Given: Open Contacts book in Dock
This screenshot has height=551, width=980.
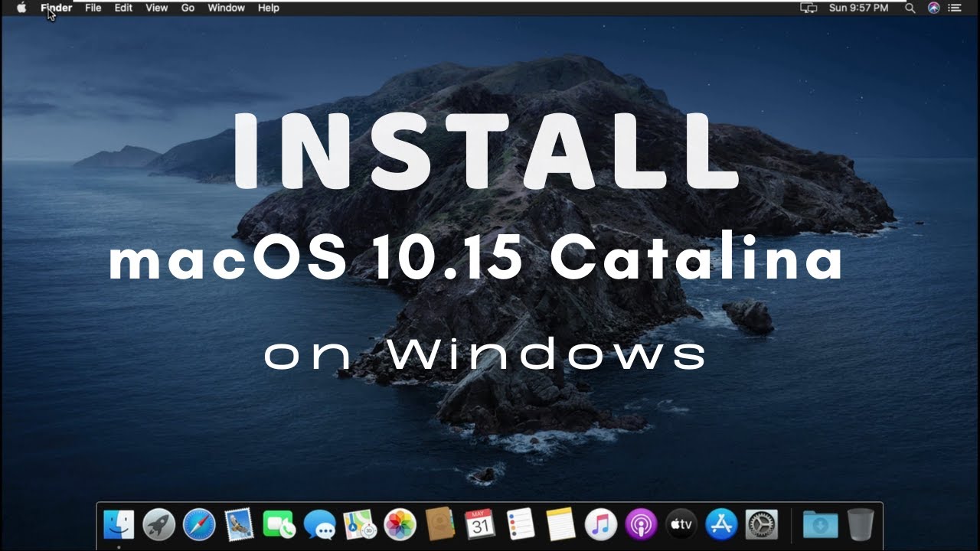Looking at the screenshot, I should pos(439,525).
